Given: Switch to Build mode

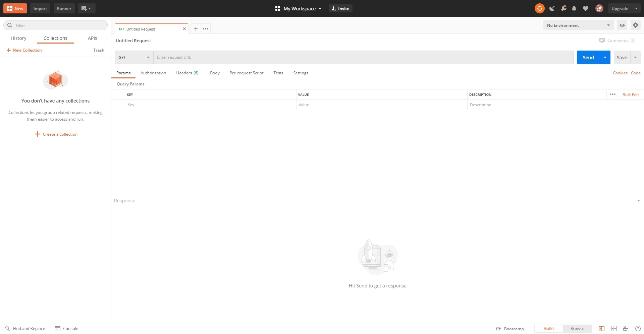Looking at the screenshot, I should point(549,329).
